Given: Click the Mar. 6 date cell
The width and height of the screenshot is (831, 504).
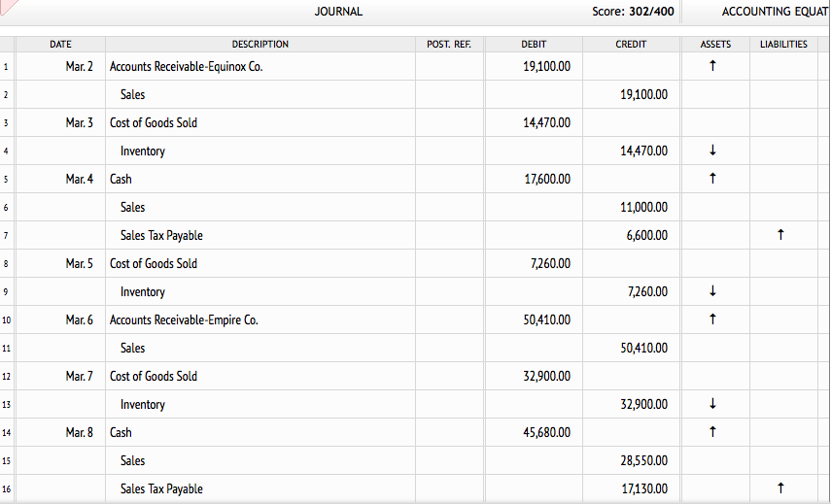Looking at the screenshot, I should pyautogui.click(x=60, y=319).
